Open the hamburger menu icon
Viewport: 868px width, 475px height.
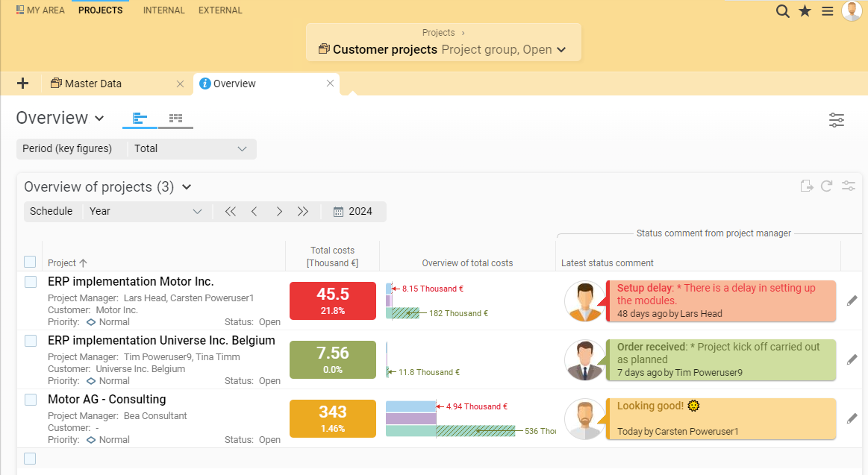(x=828, y=11)
